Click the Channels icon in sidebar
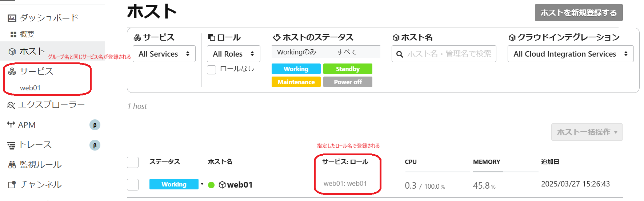This screenshot has width=644, height=201. (x=12, y=185)
